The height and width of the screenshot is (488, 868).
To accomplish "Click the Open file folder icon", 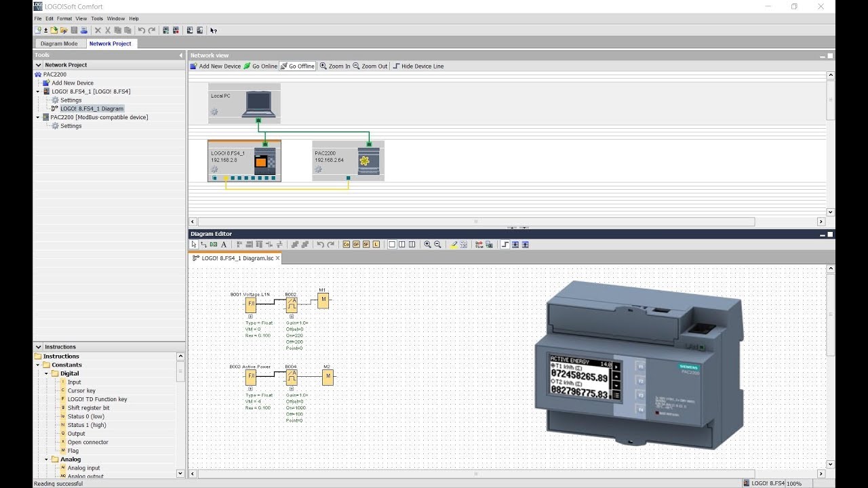I will (54, 30).
